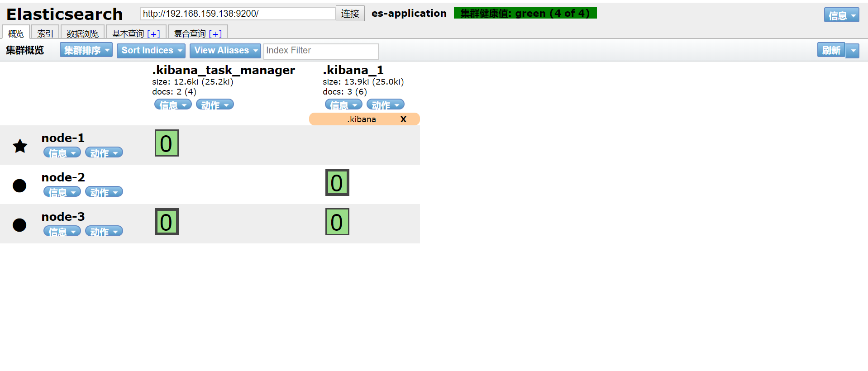The width and height of the screenshot is (868, 371).
Task: Open 信息 dropdown for .kibana_task_manager
Action: 173,105
